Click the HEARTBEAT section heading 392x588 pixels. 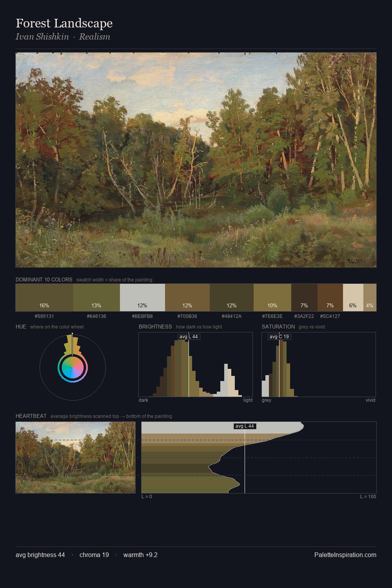(31, 416)
